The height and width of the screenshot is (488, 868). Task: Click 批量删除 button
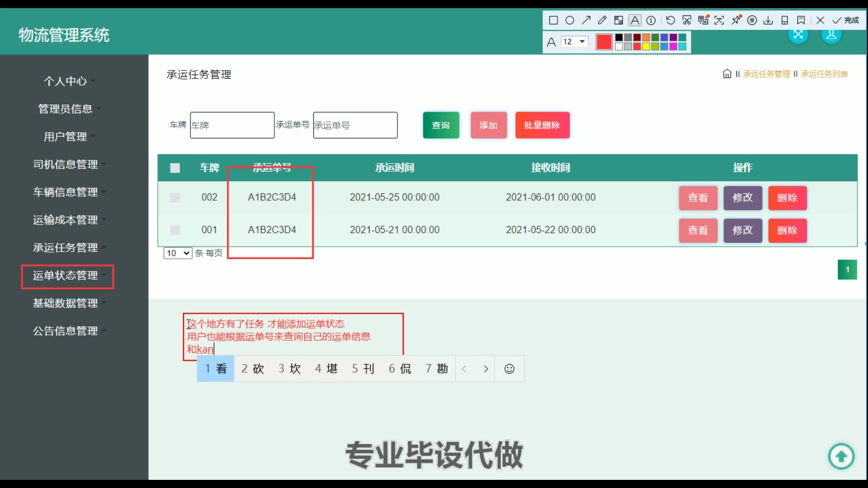click(542, 125)
